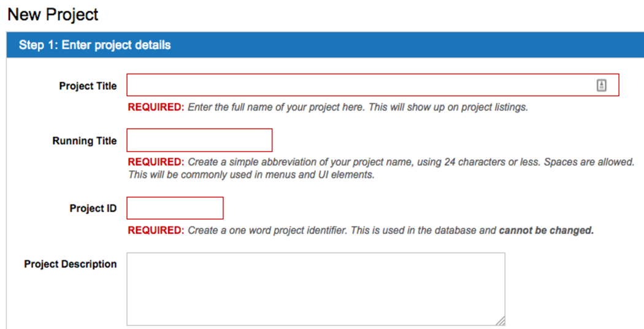Click the red REQUIRED text under Project ID
The image size is (644, 329).
tap(156, 231)
